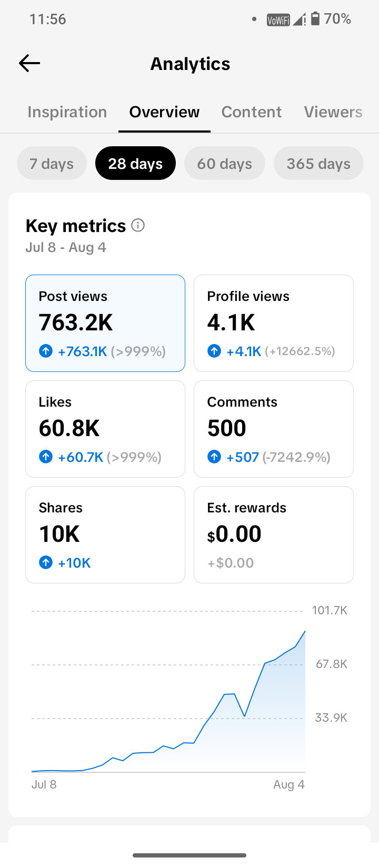Choose the 28 days range chip

135,164
